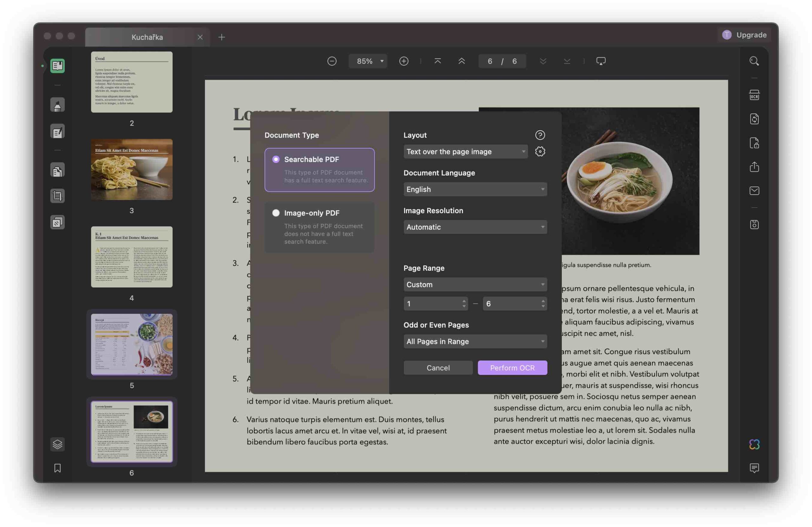The height and width of the screenshot is (527, 812).
Task: Expand the Page Range Custom dropdown
Action: click(x=475, y=284)
